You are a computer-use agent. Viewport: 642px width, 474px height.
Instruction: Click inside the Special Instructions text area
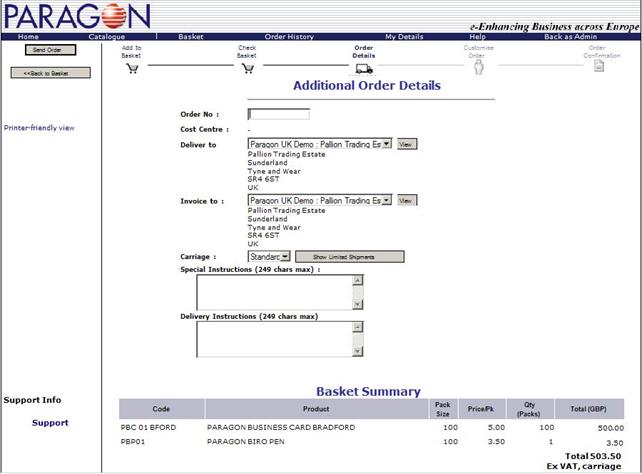click(274, 292)
